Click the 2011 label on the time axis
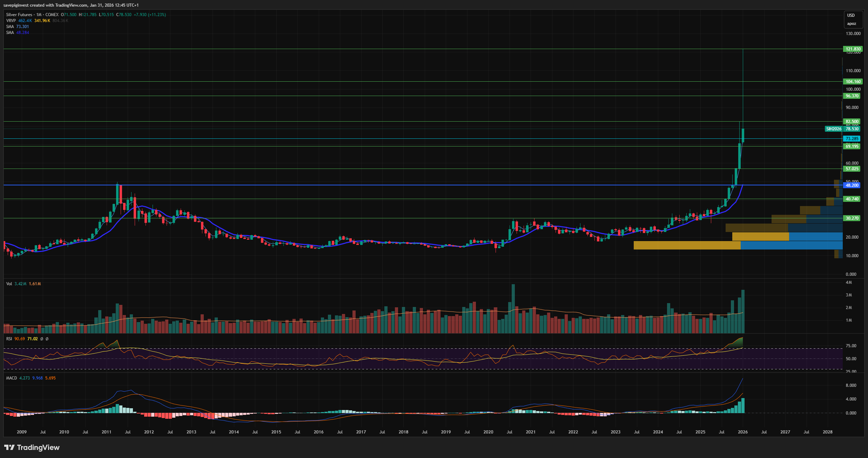 tap(106, 432)
